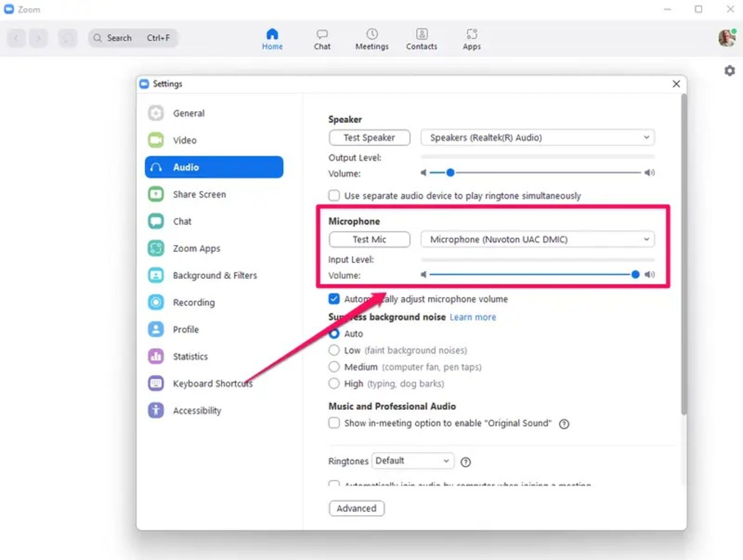Open the Microphone device dropdown
This screenshot has width=743, height=560.
coord(538,240)
